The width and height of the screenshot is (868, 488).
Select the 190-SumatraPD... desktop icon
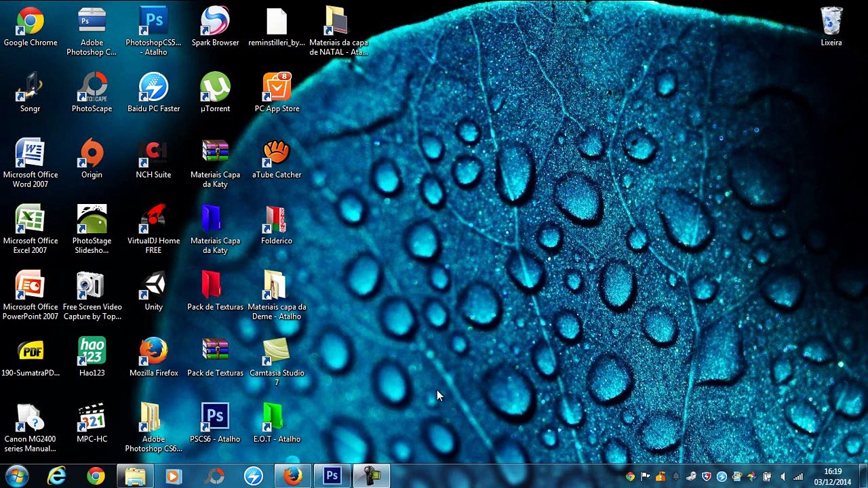[31, 357]
